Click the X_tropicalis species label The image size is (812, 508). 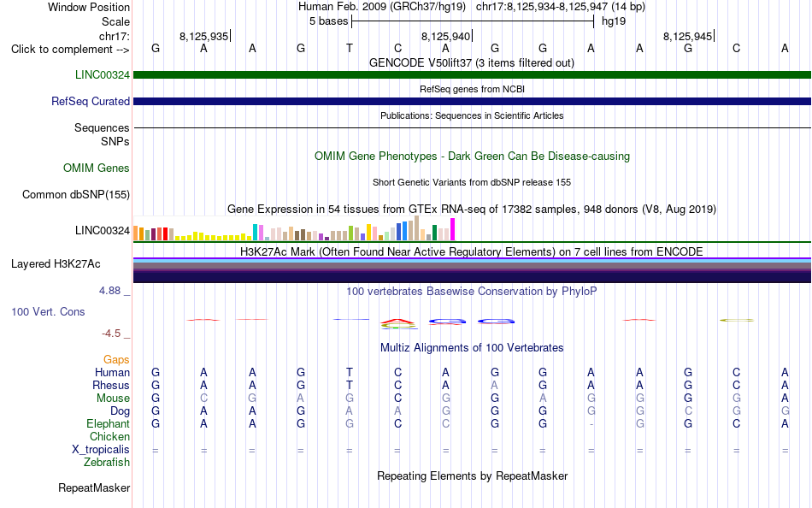tap(101, 450)
